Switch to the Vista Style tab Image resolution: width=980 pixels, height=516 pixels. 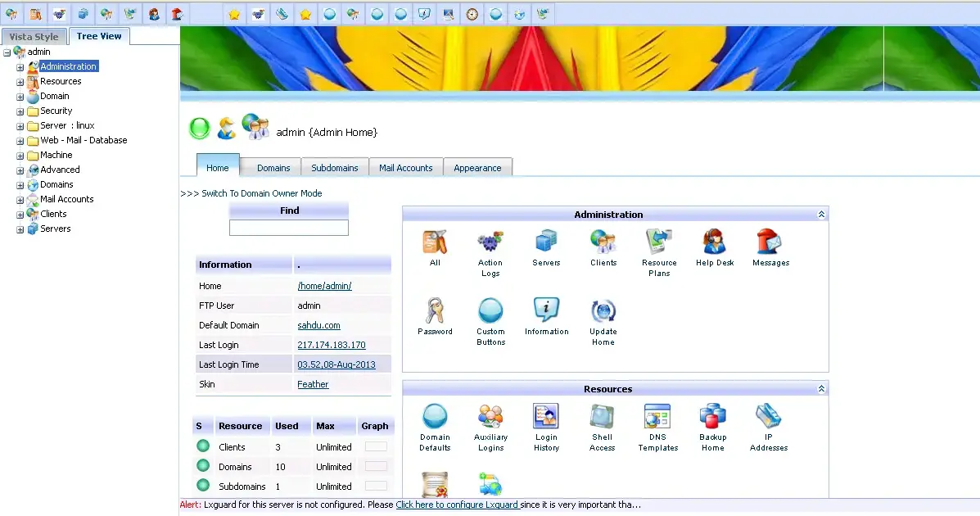click(x=34, y=37)
